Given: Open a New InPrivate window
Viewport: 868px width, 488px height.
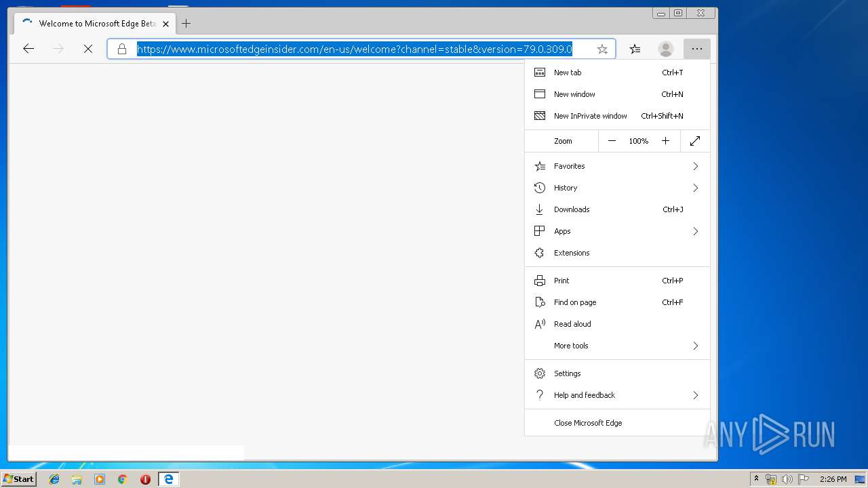Looking at the screenshot, I should (617, 116).
